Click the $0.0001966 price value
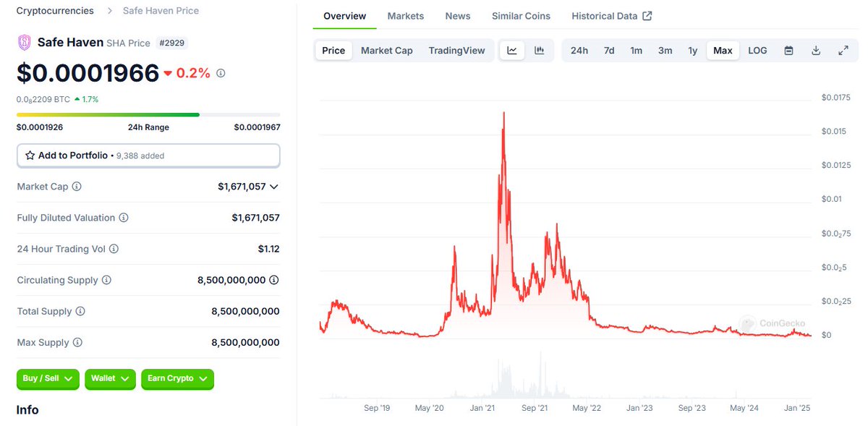The width and height of the screenshot is (868, 426). point(88,73)
